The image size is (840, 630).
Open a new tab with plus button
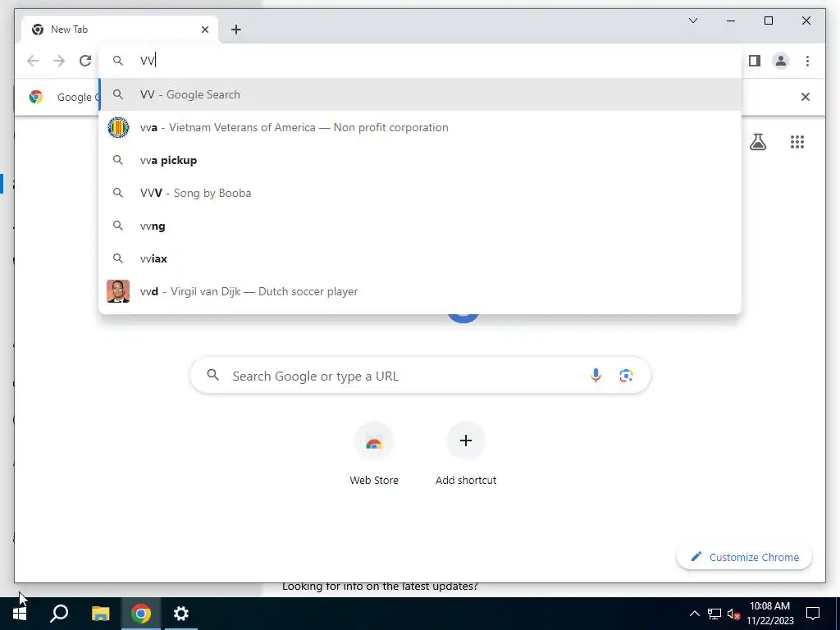(235, 30)
